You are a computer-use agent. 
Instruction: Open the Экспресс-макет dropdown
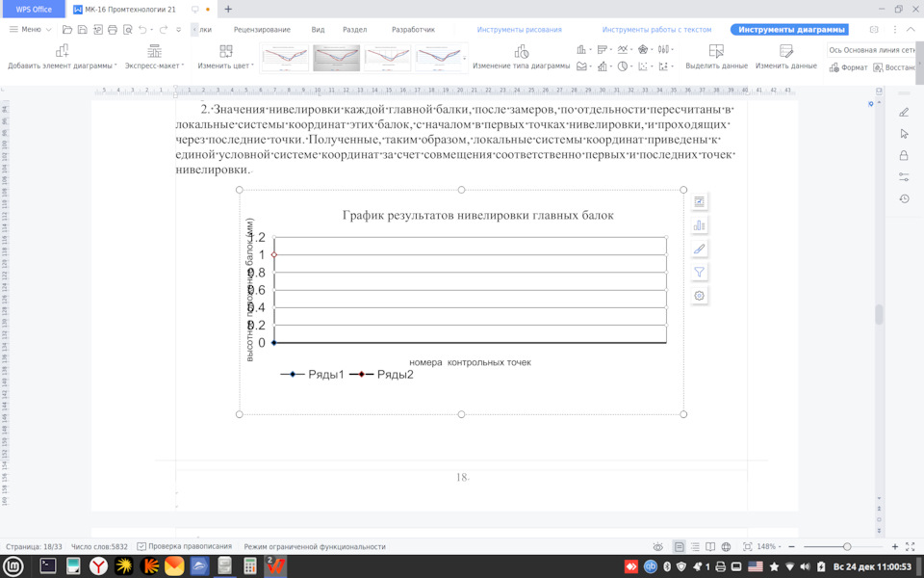pyautogui.click(x=154, y=57)
